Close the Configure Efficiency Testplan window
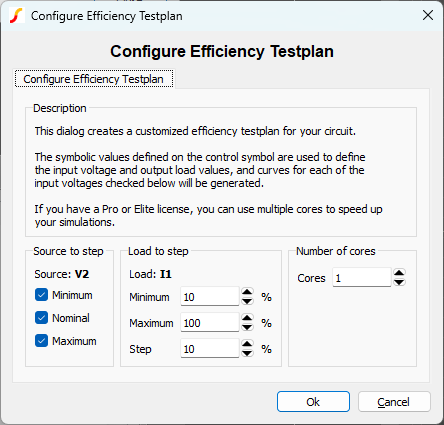The image size is (444, 425). [x=428, y=15]
